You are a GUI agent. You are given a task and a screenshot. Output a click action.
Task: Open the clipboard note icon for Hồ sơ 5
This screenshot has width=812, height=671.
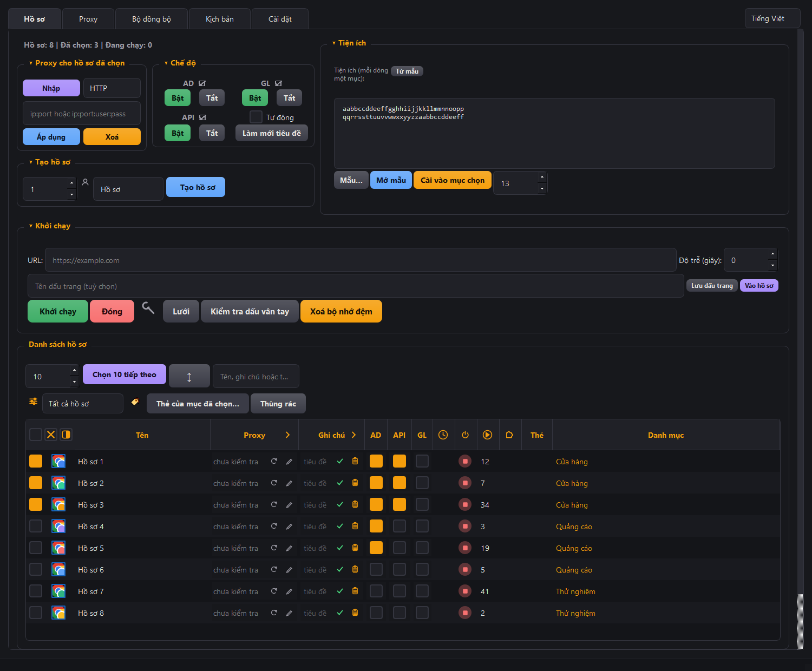tap(355, 548)
